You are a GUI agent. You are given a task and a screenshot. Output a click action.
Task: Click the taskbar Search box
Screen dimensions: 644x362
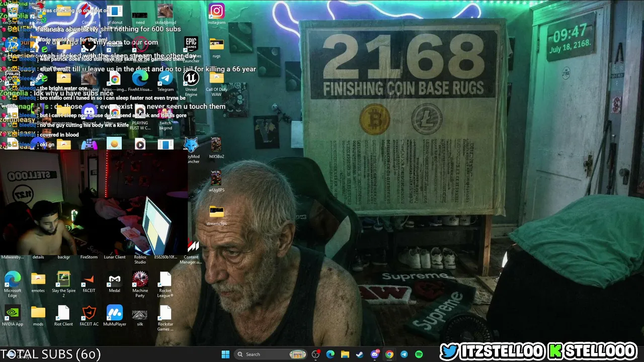pos(272,354)
